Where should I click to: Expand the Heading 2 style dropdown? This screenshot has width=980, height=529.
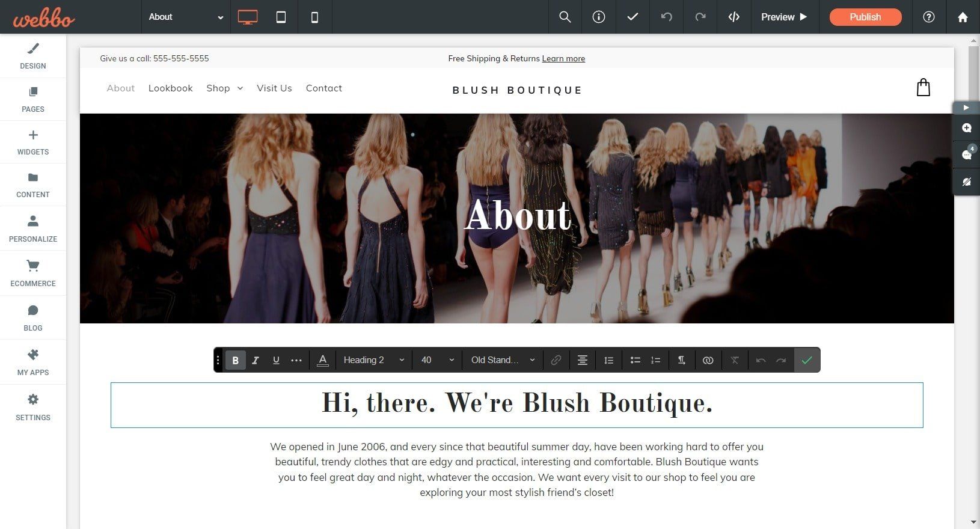pos(374,360)
